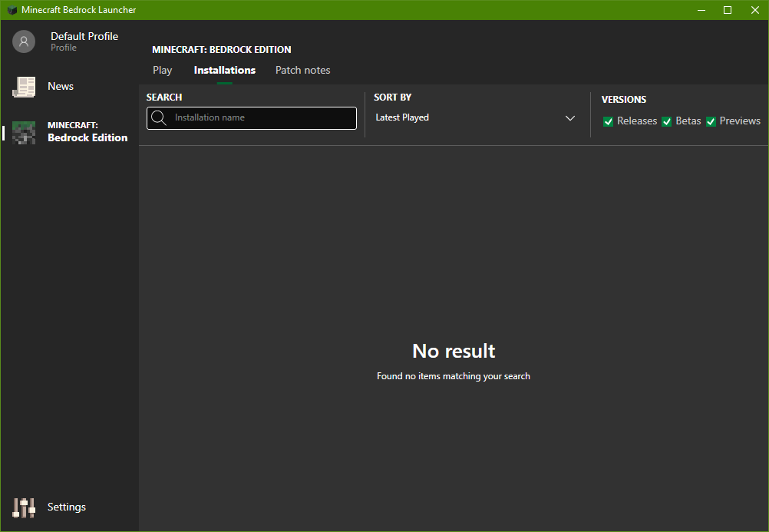Viewport: 769px width, 532px height.
Task: Click the Default Profile name
Action: 84,36
